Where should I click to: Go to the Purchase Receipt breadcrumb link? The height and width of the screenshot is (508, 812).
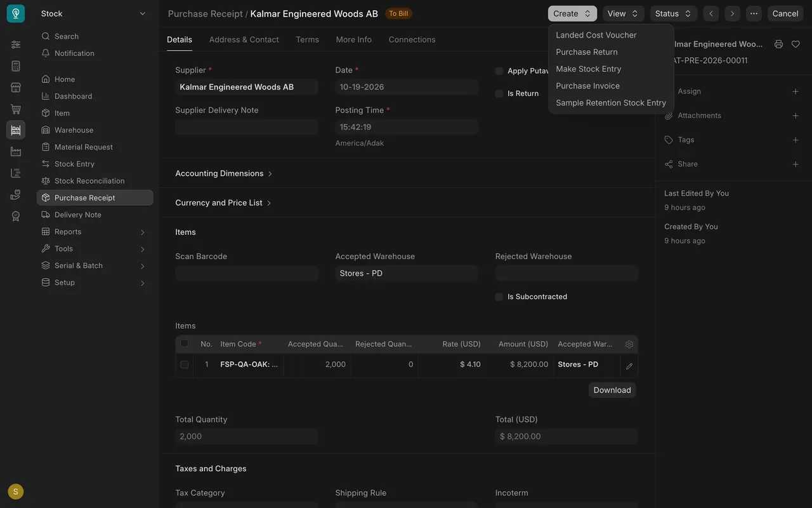coord(206,13)
